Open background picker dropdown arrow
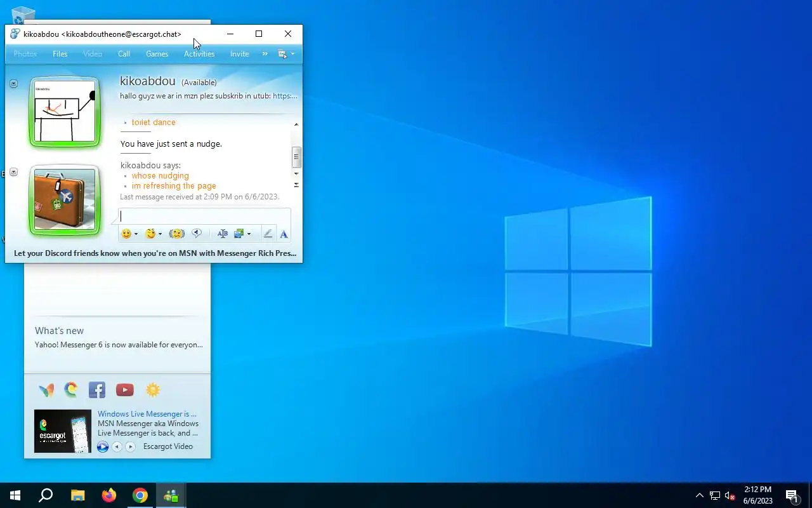 tap(249, 234)
